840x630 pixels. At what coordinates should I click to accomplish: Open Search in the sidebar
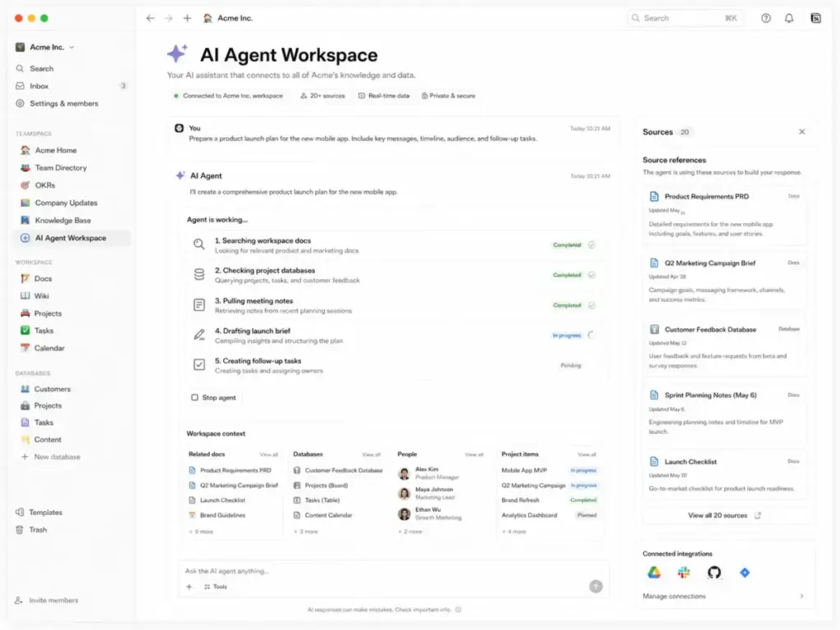coord(34,69)
